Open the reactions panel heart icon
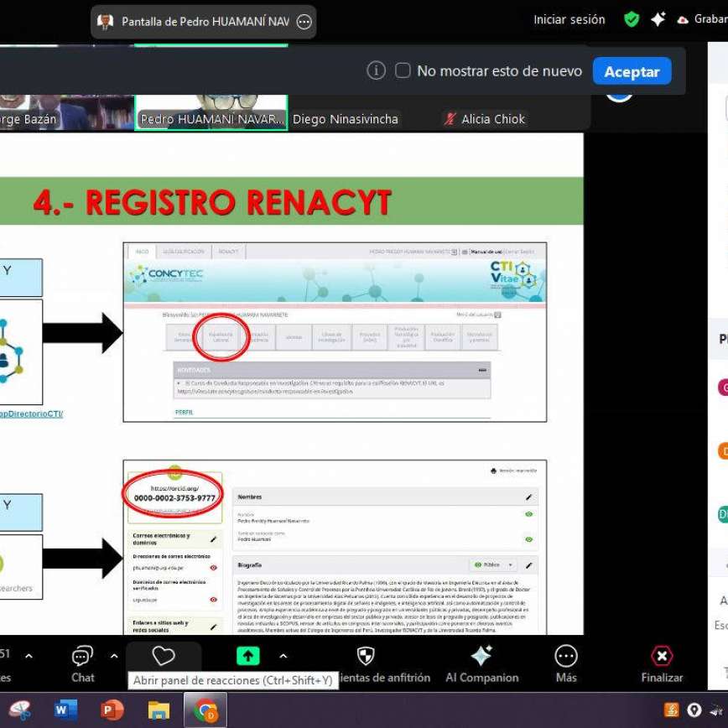 coord(164,656)
